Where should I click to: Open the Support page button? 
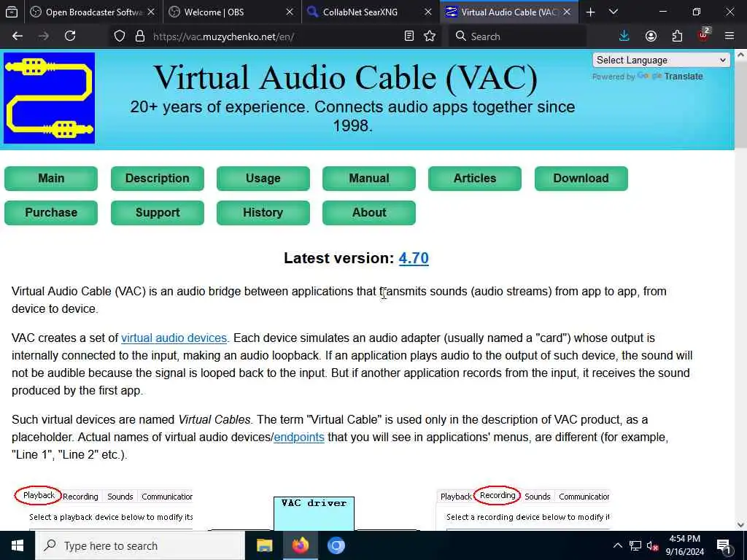[x=158, y=212]
